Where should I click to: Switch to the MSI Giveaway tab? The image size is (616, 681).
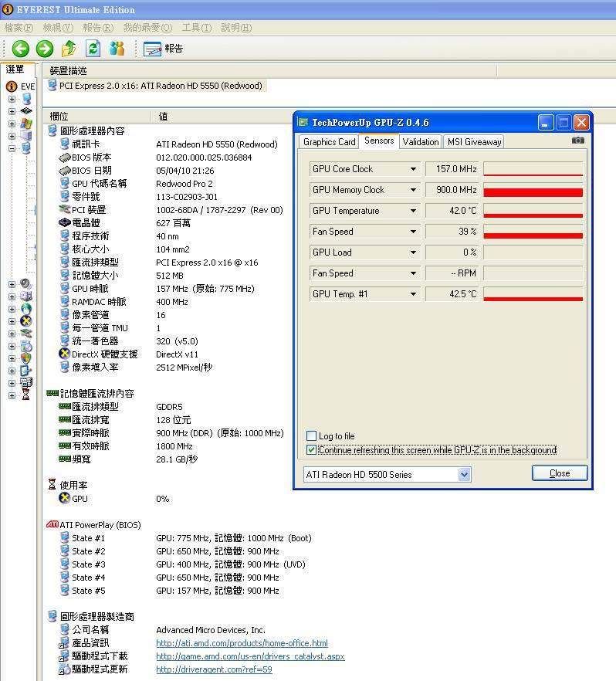pyautogui.click(x=474, y=142)
